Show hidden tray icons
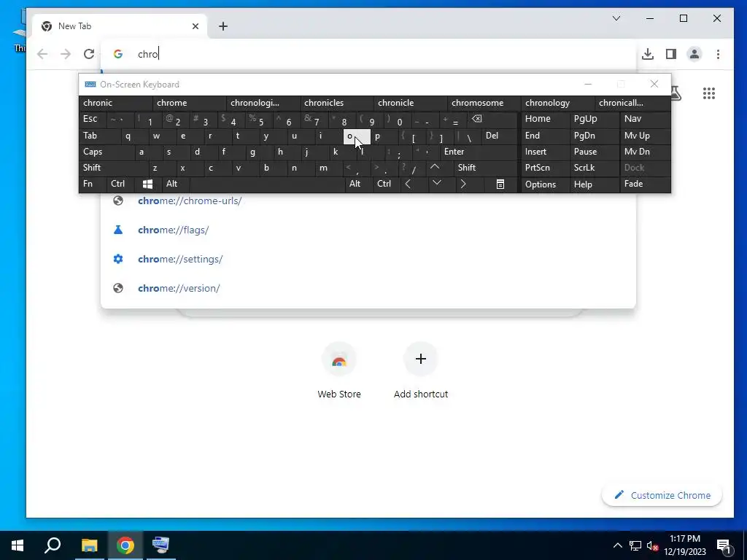Screen dimensions: 747x560 617,545
